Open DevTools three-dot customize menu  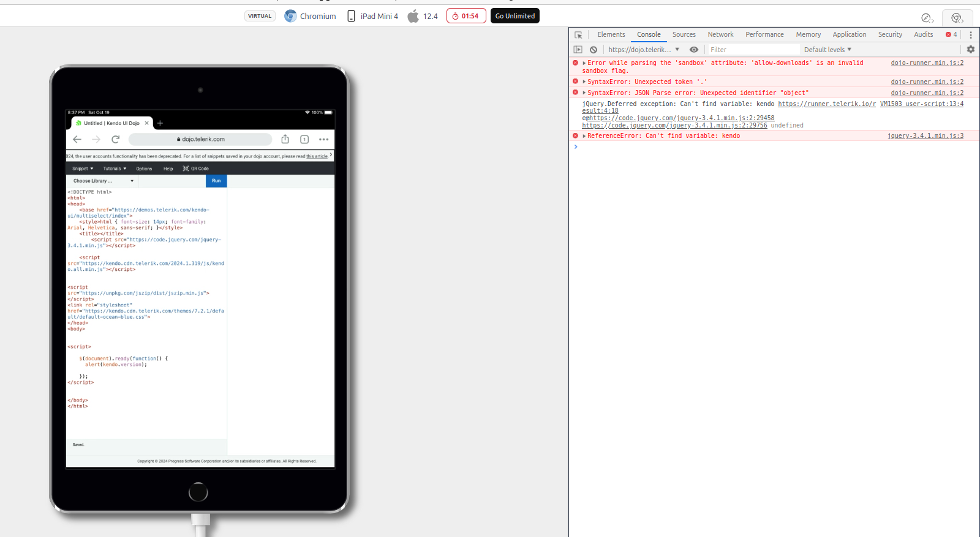pos(970,35)
